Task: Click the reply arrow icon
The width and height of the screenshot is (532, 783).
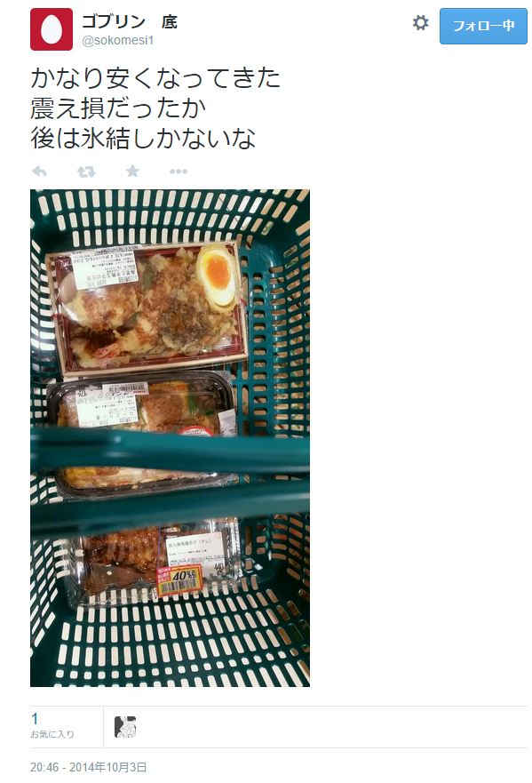Action: (x=39, y=172)
